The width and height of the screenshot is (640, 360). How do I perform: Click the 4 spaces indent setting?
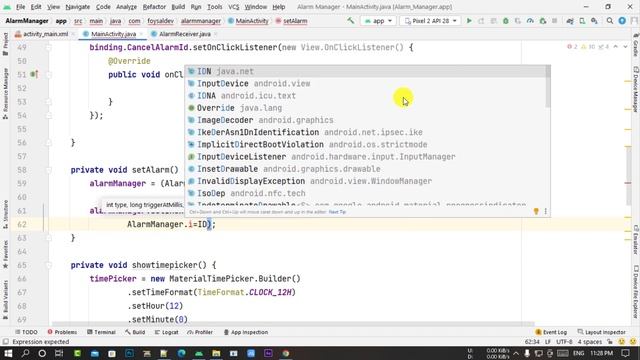pos(590,342)
